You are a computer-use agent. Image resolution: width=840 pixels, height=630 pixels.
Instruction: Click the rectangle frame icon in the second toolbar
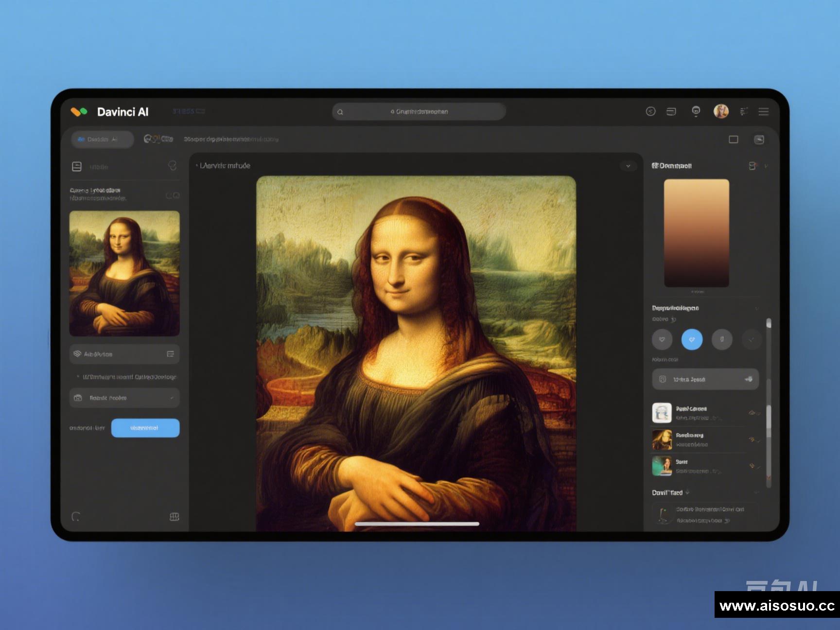(x=734, y=140)
